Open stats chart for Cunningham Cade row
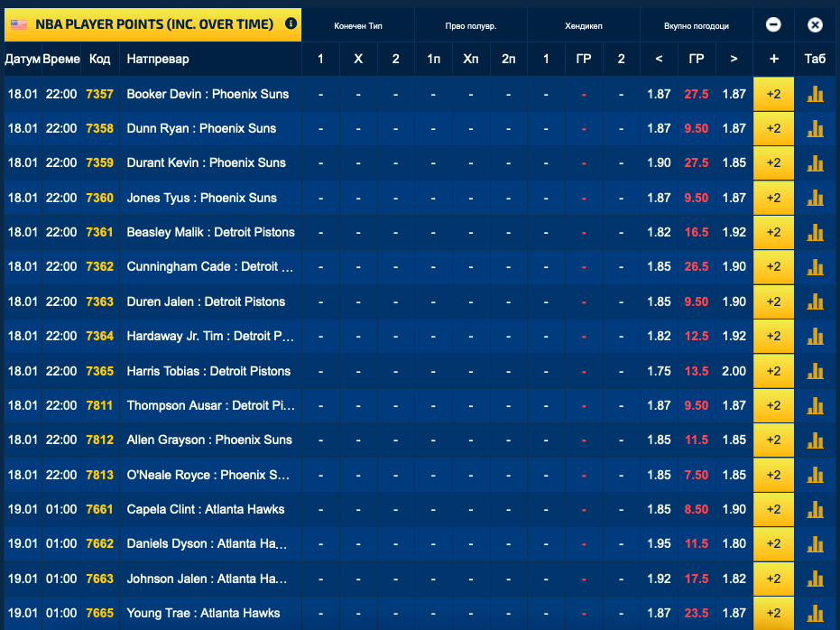The width and height of the screenshot is (840, 630). coord(815,267)
